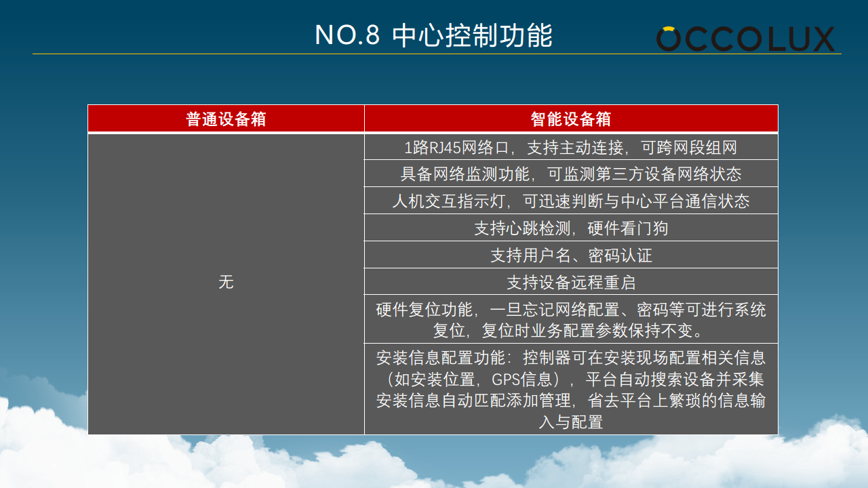Select the row '具备网络监测功能'
Image resolution: width=868 pixels, height=488 pixels.
(x=571, y=174)
